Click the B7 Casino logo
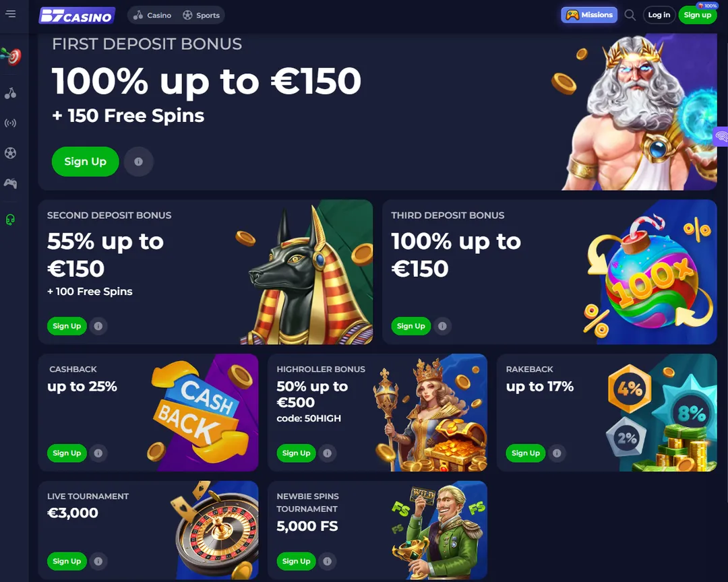This screenshot has width=728, height=582. pos(77,15)
